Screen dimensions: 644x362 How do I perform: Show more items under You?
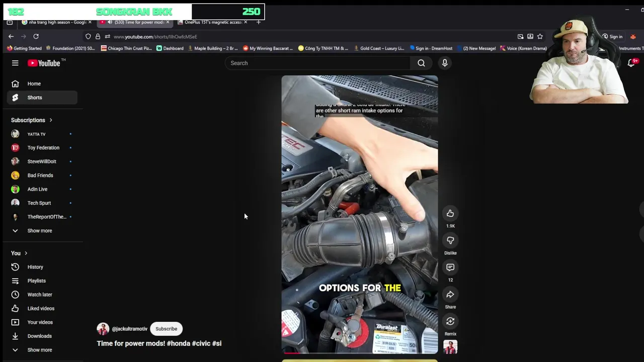tap(42, 350)
